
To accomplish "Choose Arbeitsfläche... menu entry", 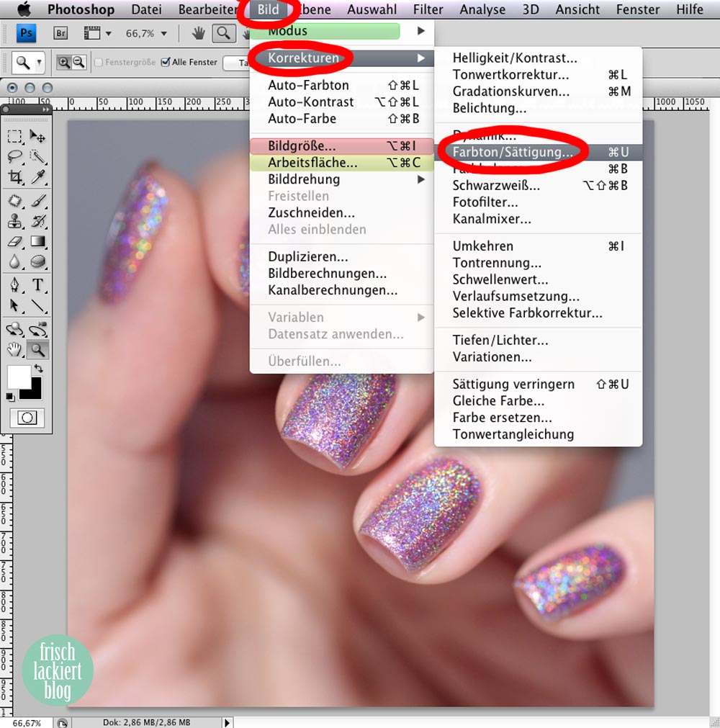I will [342, 163].
